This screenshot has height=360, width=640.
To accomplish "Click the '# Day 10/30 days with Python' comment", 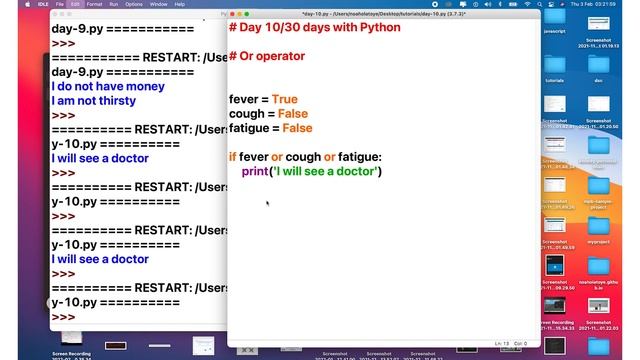I will [x=315, y=27].
